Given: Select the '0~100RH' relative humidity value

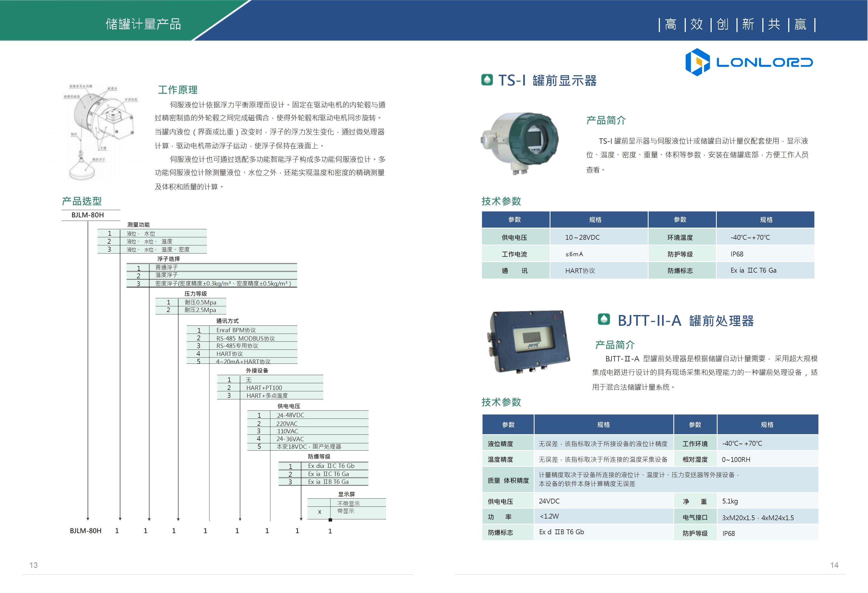Looking at the screenshot, I should [x=736, y=459].
